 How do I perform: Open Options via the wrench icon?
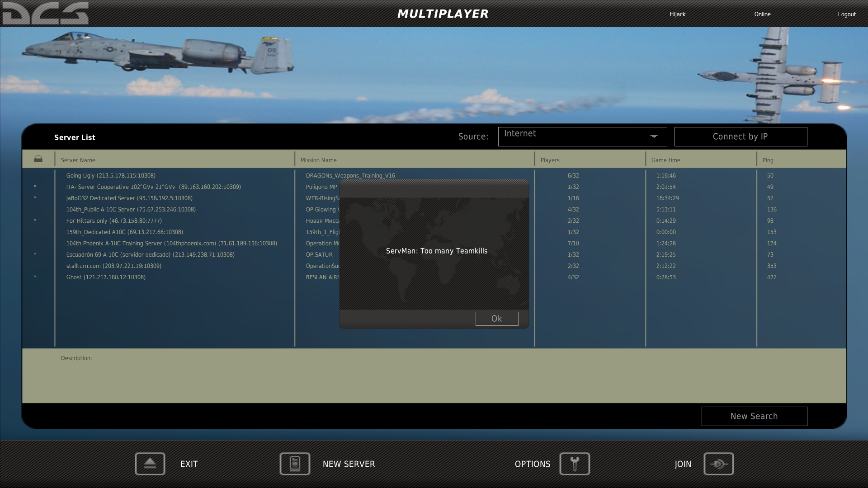click(575, 464)
